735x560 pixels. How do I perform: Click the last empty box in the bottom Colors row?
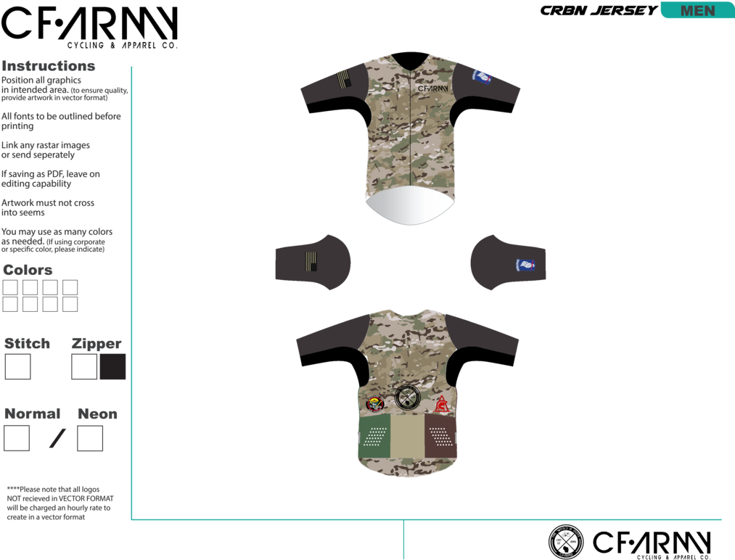point(70,304)
